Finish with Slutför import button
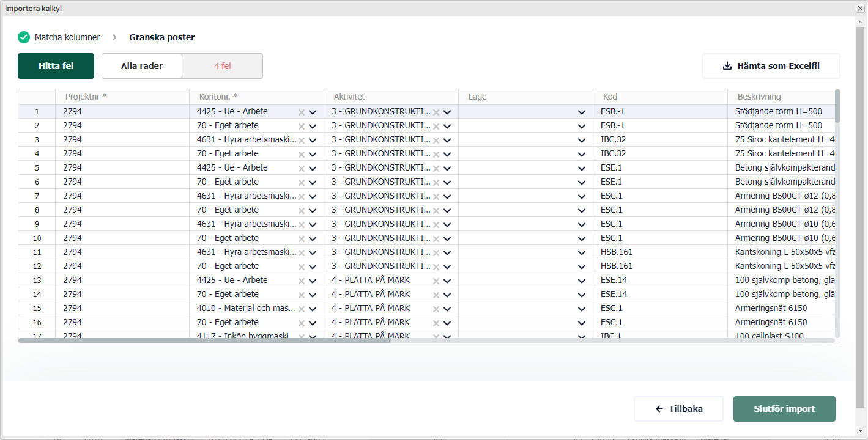Viewport: 868px width, 440px height. click(784, 409)
